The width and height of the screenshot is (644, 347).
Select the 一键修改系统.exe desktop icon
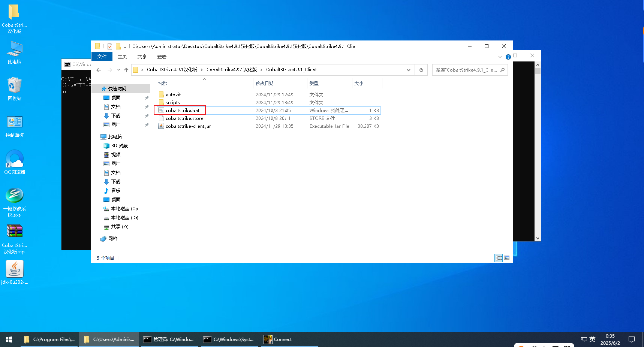tap(14, 202)
